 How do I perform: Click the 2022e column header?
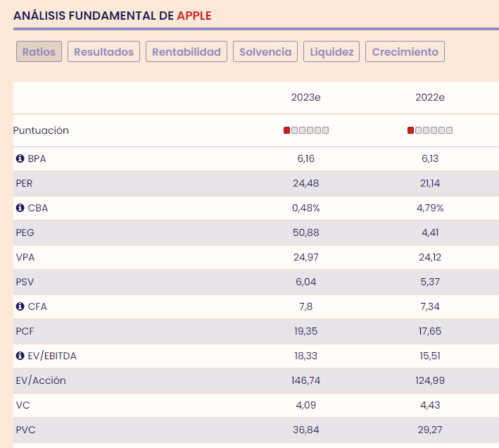[430, 97]
